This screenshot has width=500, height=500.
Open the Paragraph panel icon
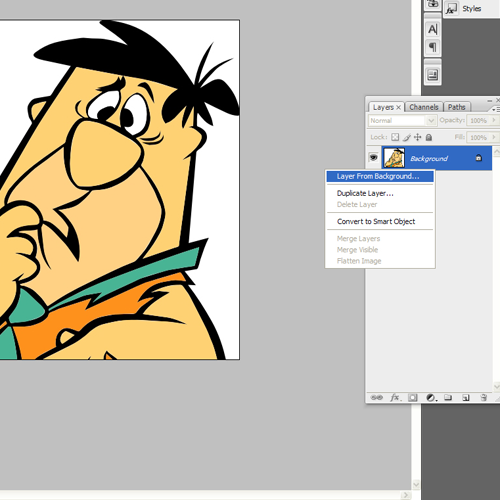pyautogui.click(x=433, y=47)
